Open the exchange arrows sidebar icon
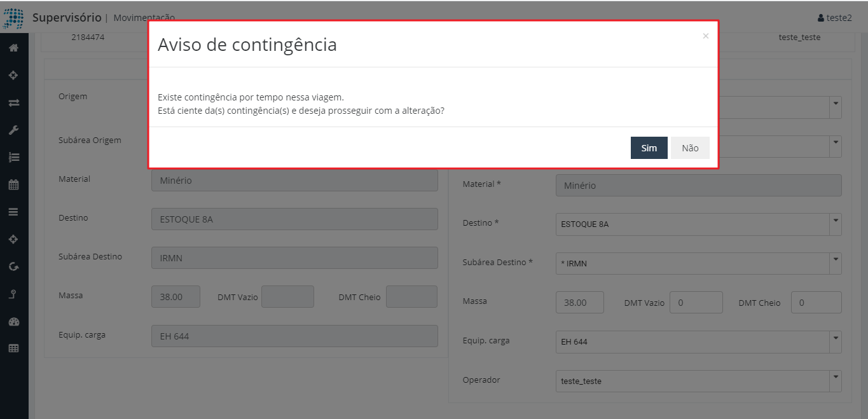The image size is (868, 419). tap(13, 102)
